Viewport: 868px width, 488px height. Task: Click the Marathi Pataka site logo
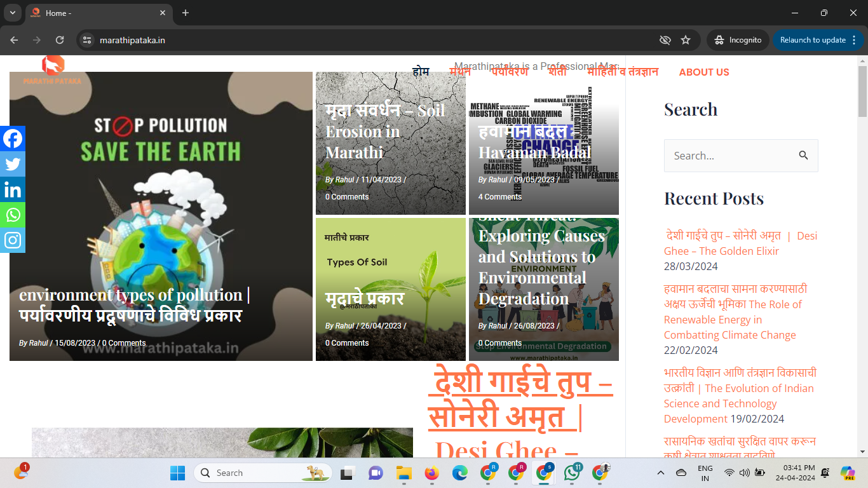click(53, 70)
